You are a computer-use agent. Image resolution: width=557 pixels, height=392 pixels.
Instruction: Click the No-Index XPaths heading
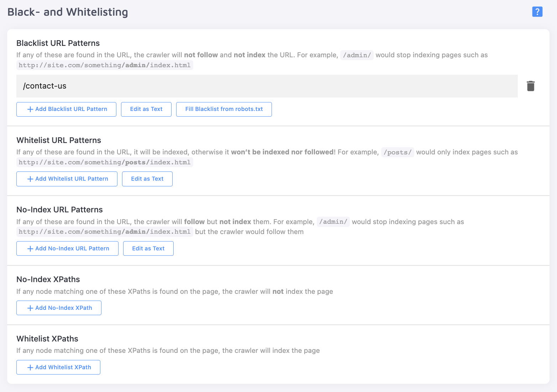[x=48, y=279]
